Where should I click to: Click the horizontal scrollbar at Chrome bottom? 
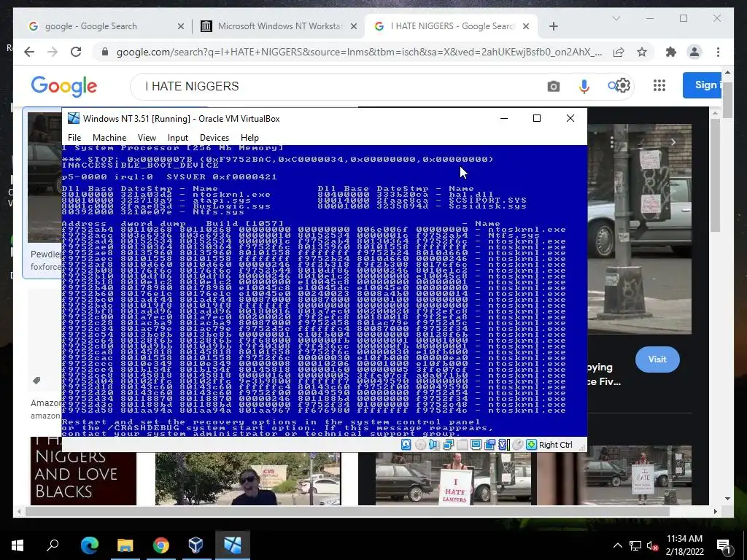(x=347, y=511)
